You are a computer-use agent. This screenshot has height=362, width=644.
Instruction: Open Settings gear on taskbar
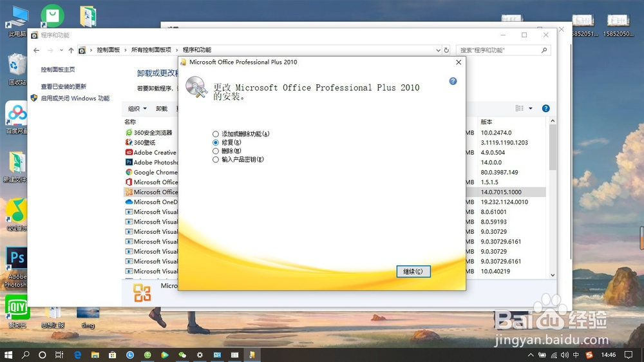pyautogui.click(x=200, y=355)
